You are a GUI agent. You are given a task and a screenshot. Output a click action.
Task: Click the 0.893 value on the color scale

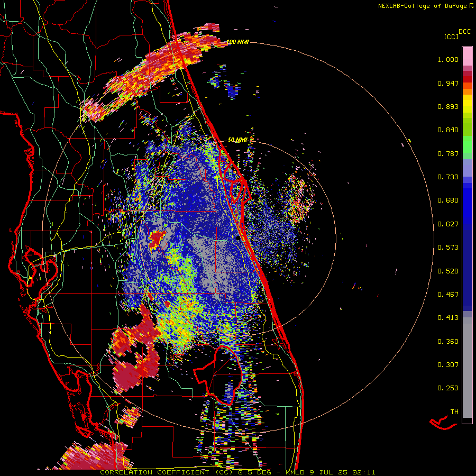[x=448, y=106]
